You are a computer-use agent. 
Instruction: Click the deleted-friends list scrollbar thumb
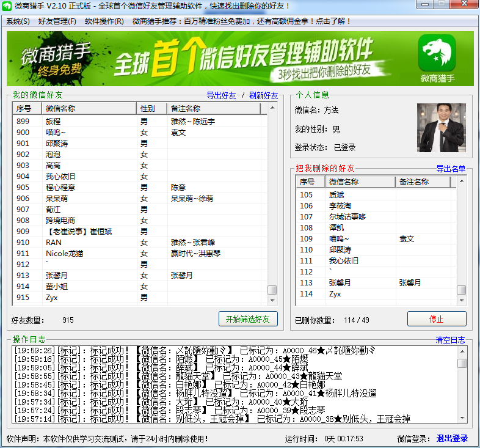click(461, 290)
